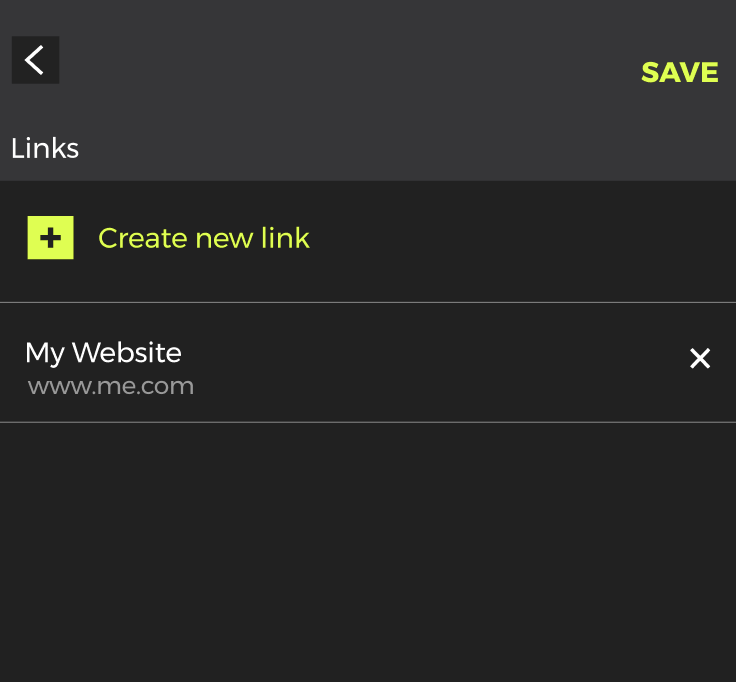Click the white X beside My Website
The height and width of the screenshot is (682, 736).
click(700, 359)
